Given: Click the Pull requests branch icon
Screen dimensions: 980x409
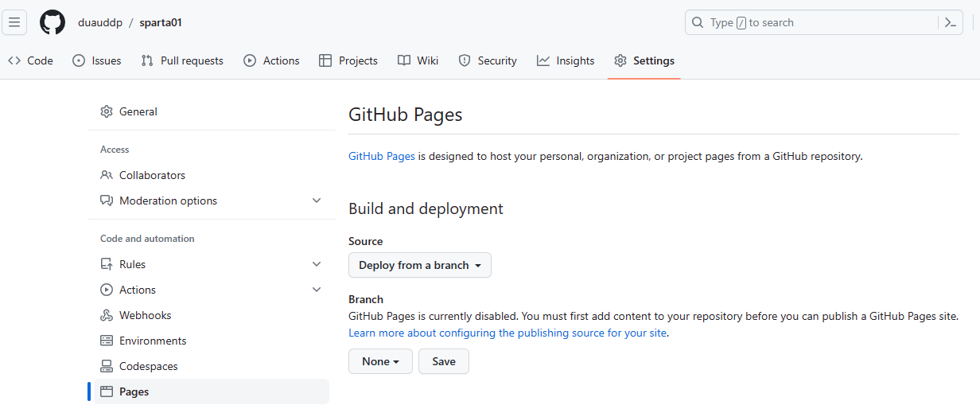Looking at the screenshot, I should (147, 60).
